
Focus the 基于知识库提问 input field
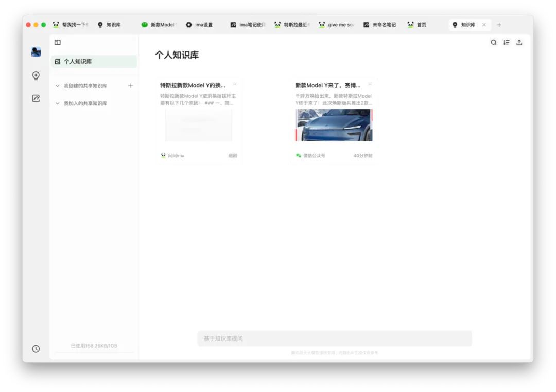click(x=335, y=338)
